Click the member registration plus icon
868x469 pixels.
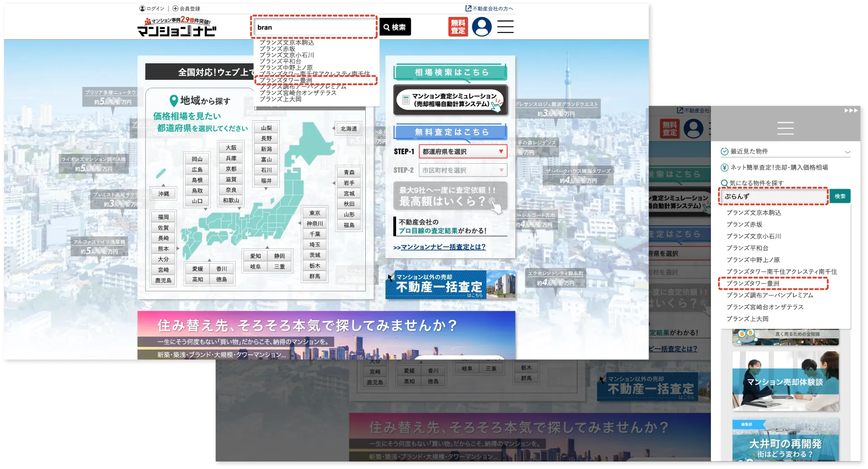tap(175, 8)
